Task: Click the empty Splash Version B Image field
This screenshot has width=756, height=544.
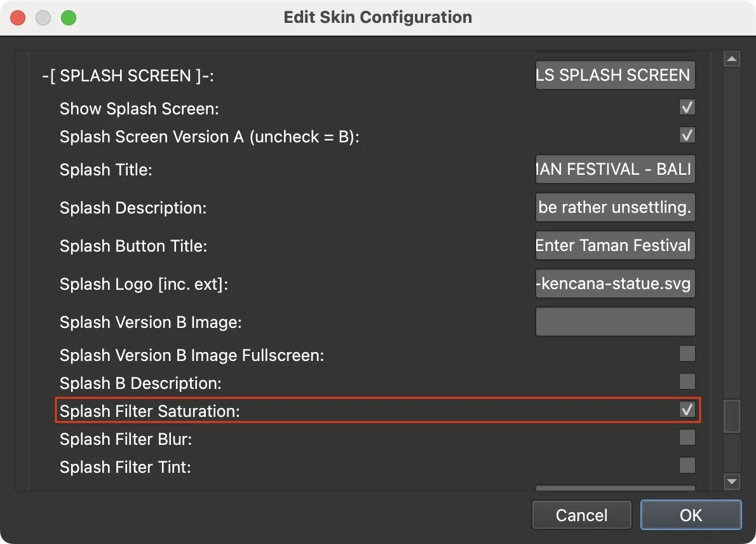Action: pyautogui.click(x=614, y=322)
